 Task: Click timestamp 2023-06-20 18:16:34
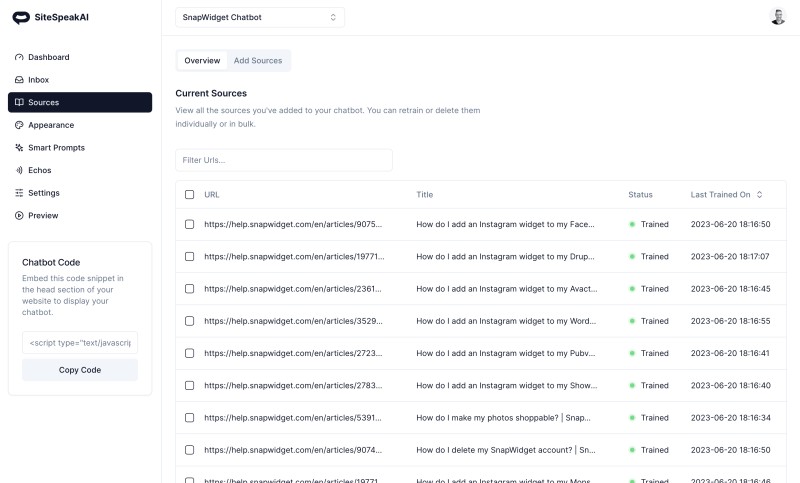(731, 417)
